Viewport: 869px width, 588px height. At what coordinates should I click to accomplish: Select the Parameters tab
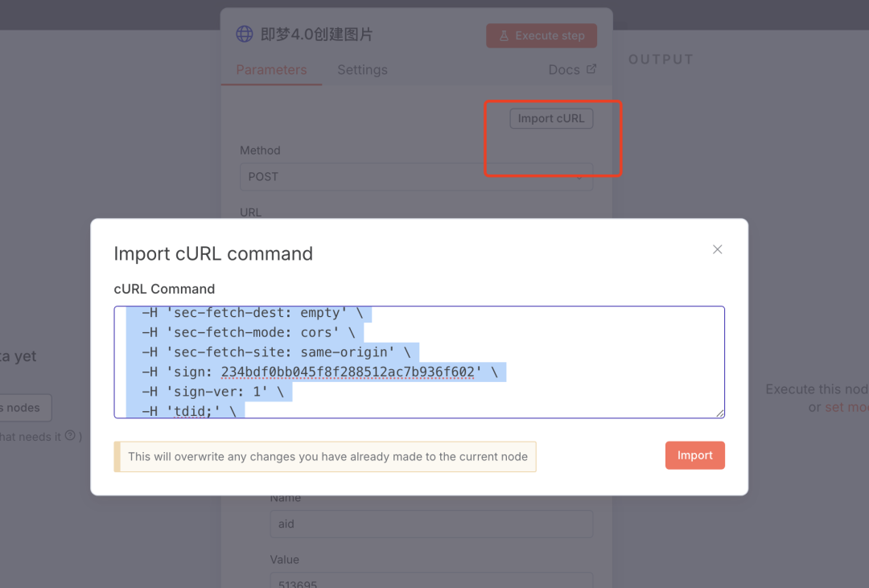(271, 70)
